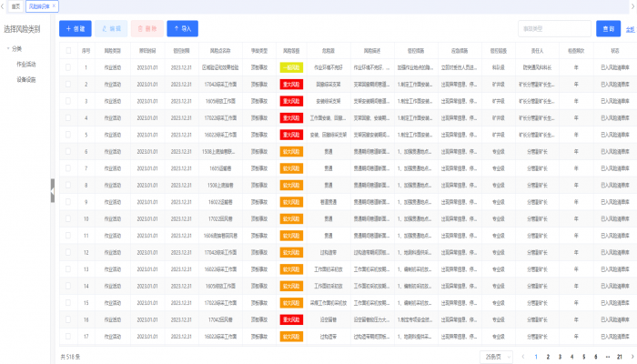Viewport: 637px width, 364px height.
Task: Collapse the left sidebar with the splitter handle
Action: (52, 191)
